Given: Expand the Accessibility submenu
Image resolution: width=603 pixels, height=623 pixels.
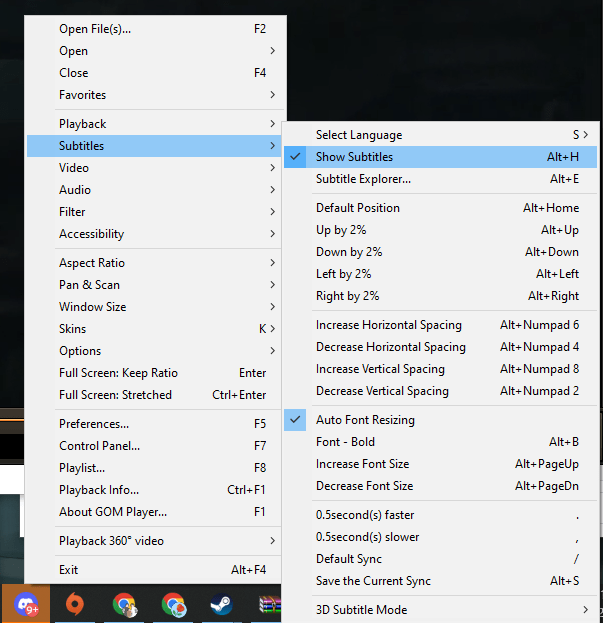Looking at the screenshot, I should (x=154, y=234).
